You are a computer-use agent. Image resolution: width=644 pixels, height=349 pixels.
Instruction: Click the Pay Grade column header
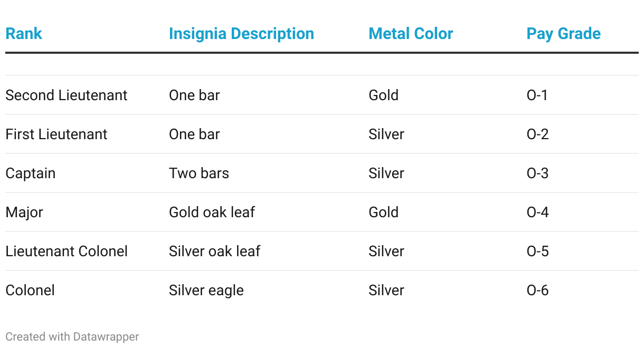[563, 34]
